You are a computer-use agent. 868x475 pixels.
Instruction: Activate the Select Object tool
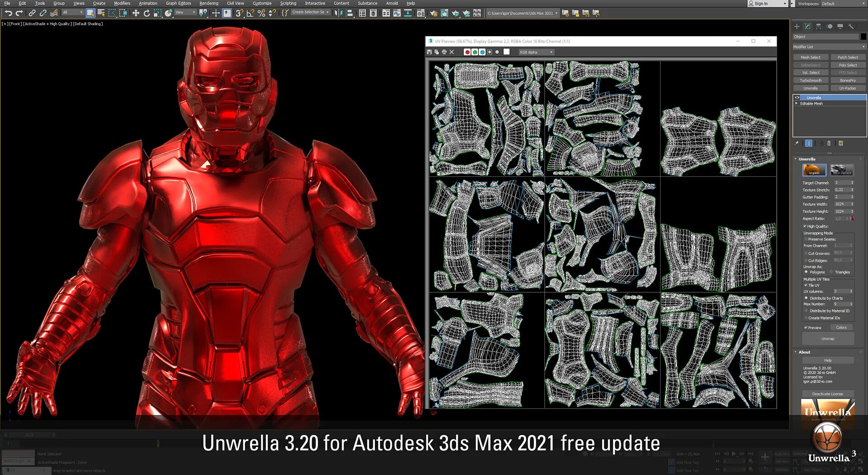tap(90, 13)
